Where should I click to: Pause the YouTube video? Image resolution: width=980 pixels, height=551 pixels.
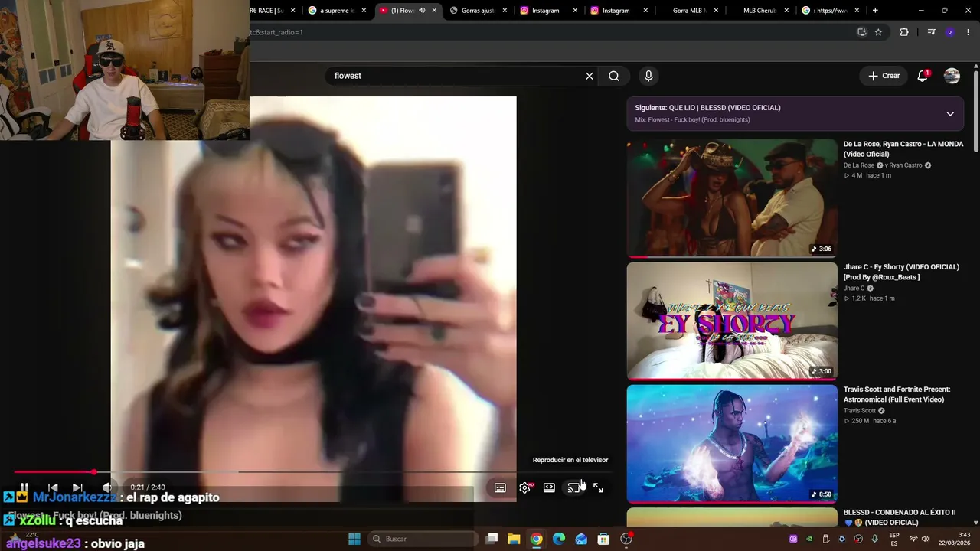(x=24, y=487)
